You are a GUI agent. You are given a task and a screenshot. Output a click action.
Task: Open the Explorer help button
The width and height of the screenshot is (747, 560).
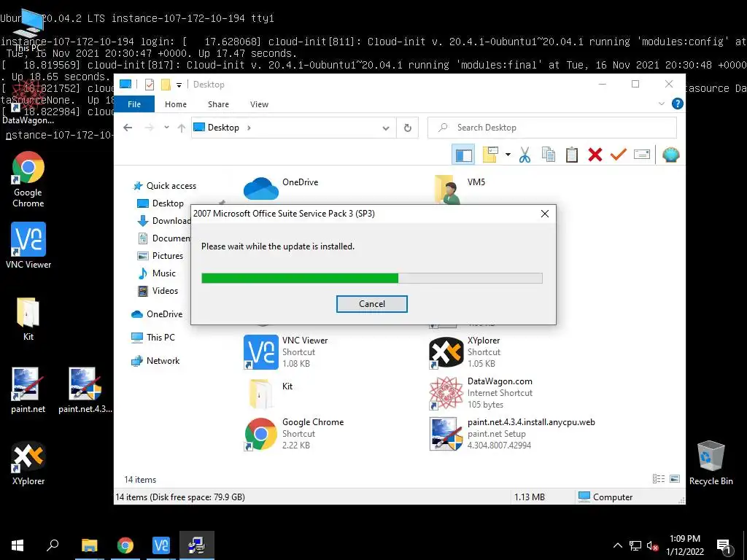pyautogui.click(x=677, y=104)
